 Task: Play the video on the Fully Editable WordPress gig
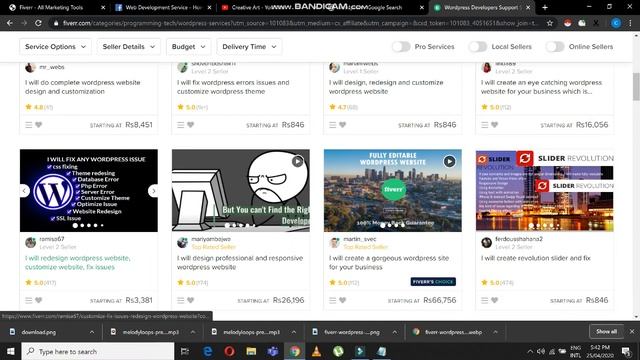(449, 161)
